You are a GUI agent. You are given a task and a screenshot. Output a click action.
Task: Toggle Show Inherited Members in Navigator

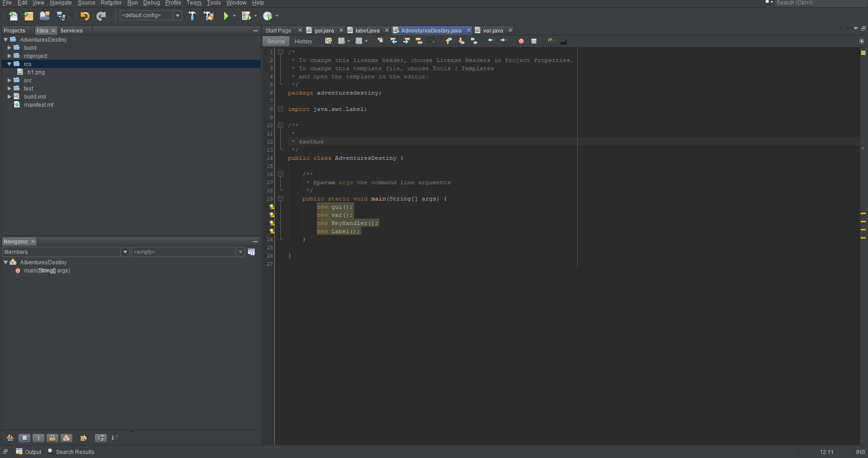(10, 438)
